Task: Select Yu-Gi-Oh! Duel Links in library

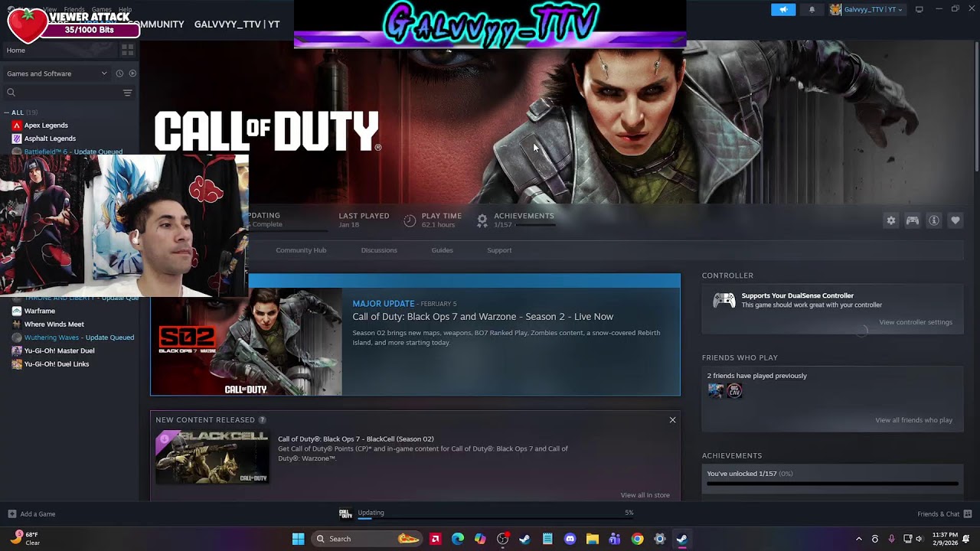Action: (57, 364)
